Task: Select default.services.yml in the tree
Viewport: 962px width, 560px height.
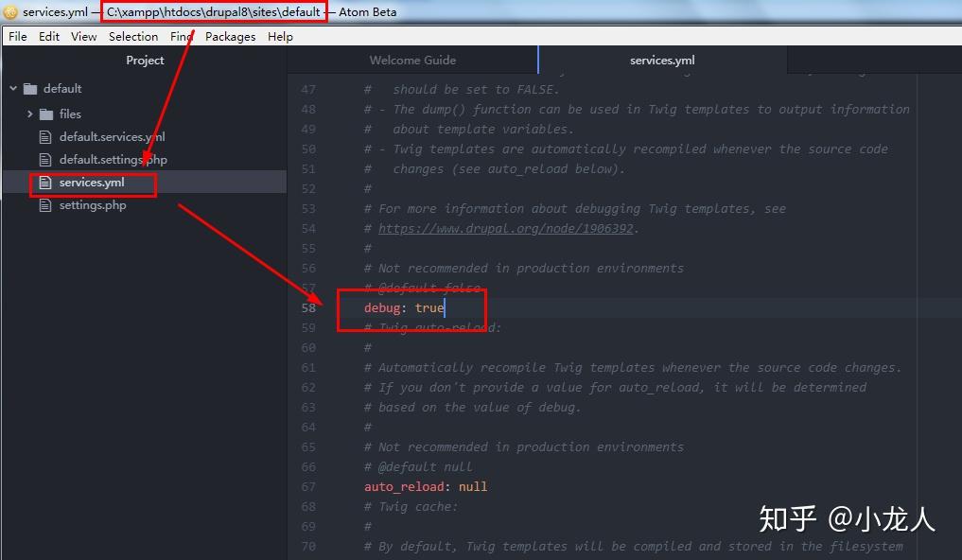Action: click(113, 137)
